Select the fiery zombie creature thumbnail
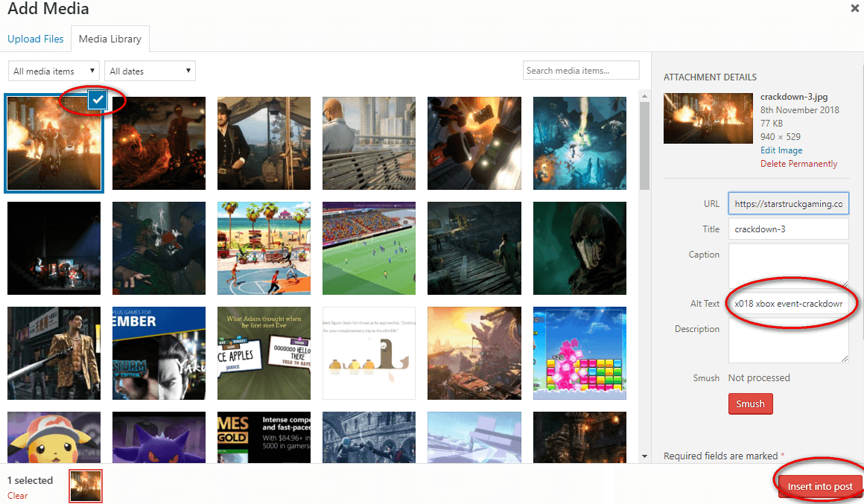The height and width of the screenshot is (504, 864). (x=159, y=143)
